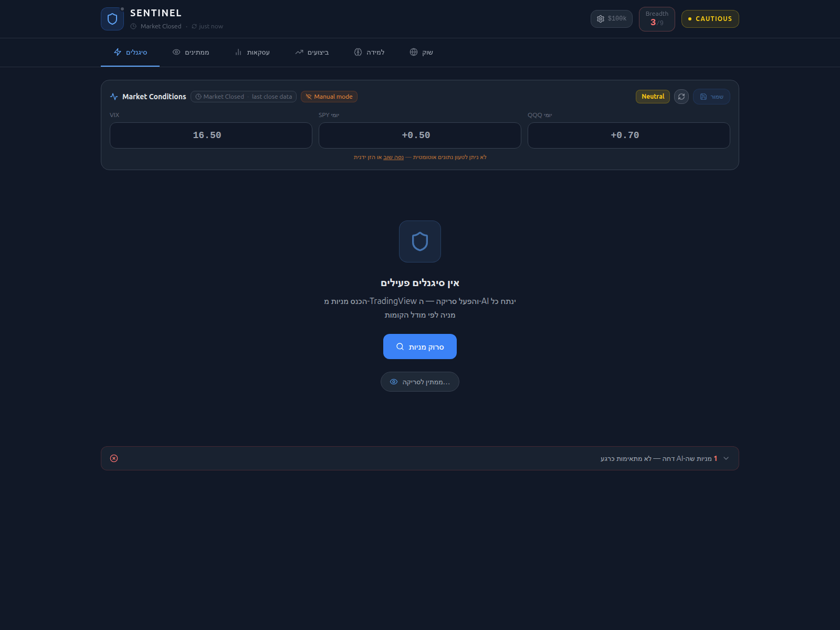Open settings via the $100k gear button
The height and width of the screenshot is (630, 840).
point(611,19)
